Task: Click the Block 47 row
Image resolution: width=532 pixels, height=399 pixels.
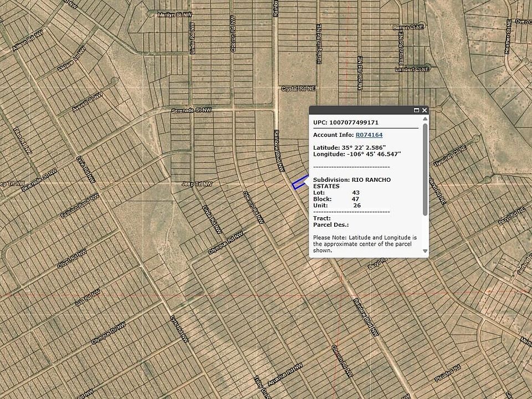Action: (336, 199)
